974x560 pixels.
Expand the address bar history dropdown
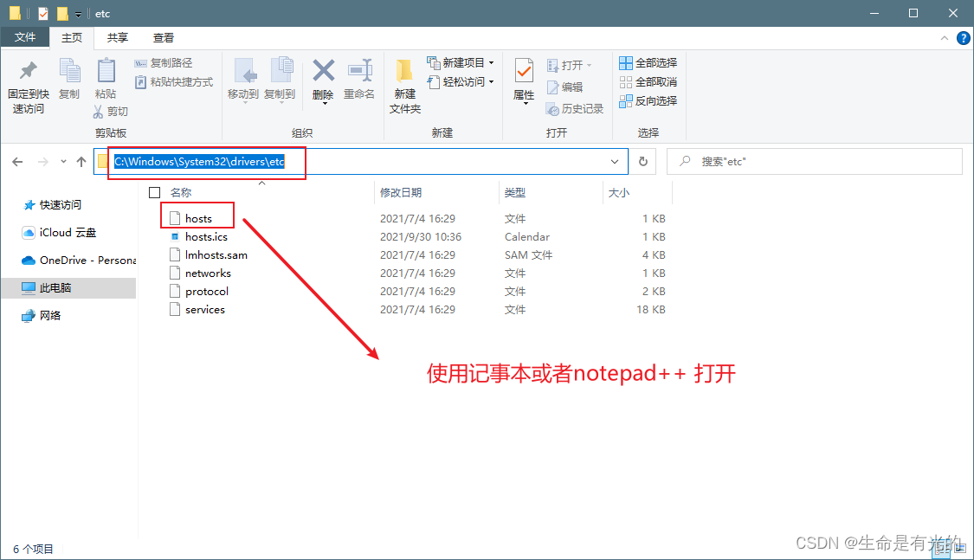615,162
